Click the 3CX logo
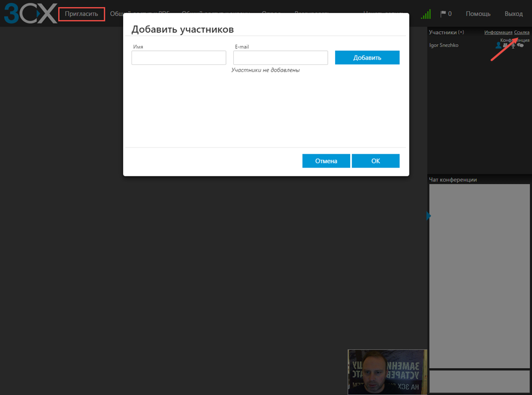This screenshot has height=395, width=532. (31, 13)
